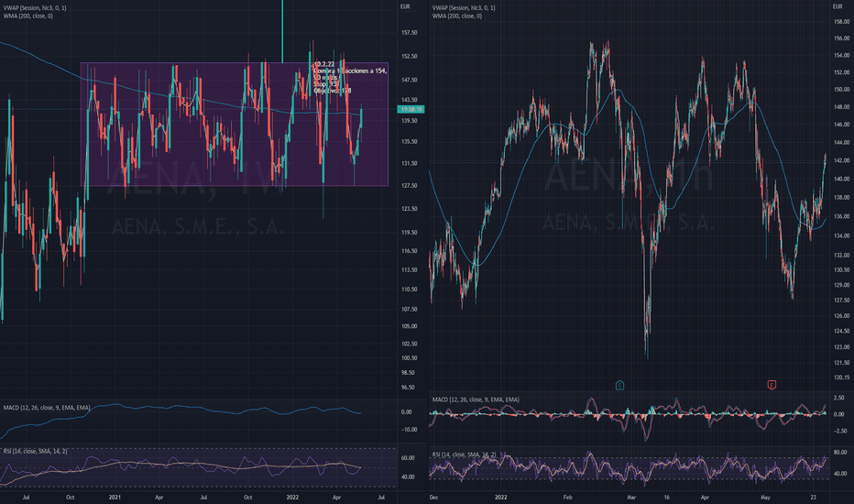Screen dimensions: 854x504
Task: Click the MACD indicator label on left chart
Action: (x=47, y=408)
